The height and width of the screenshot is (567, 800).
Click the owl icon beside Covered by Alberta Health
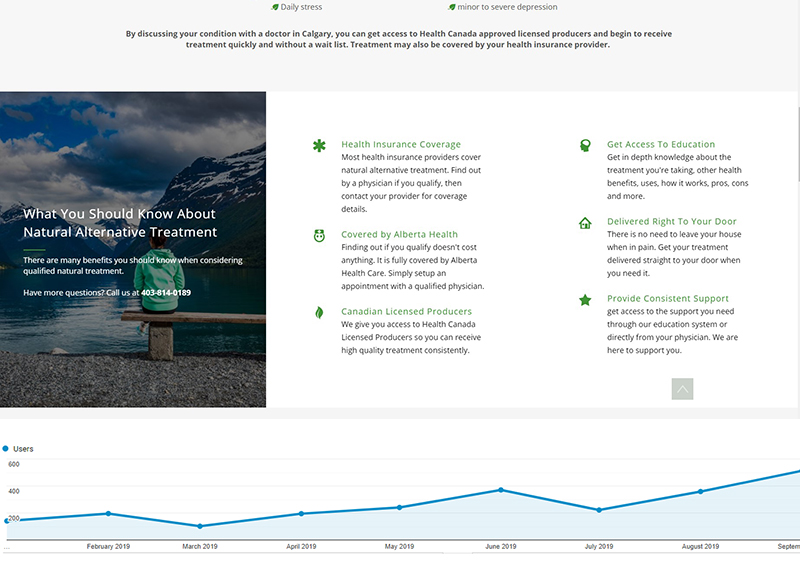coord(319,236)
